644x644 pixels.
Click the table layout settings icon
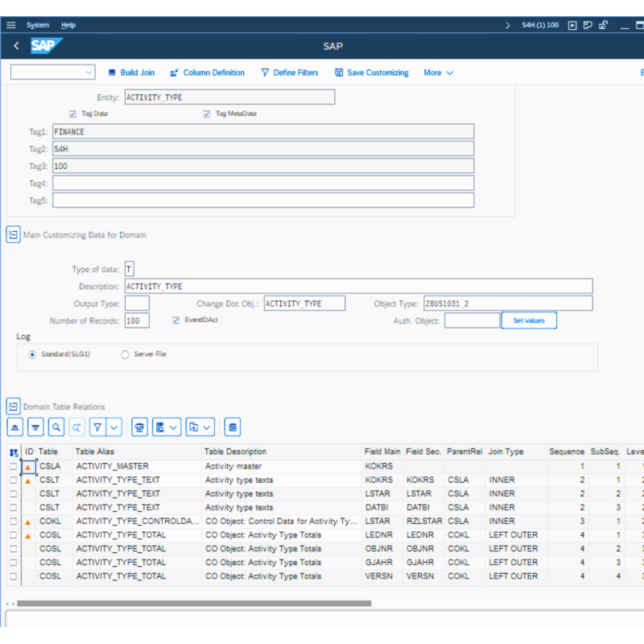click(233, 427)
